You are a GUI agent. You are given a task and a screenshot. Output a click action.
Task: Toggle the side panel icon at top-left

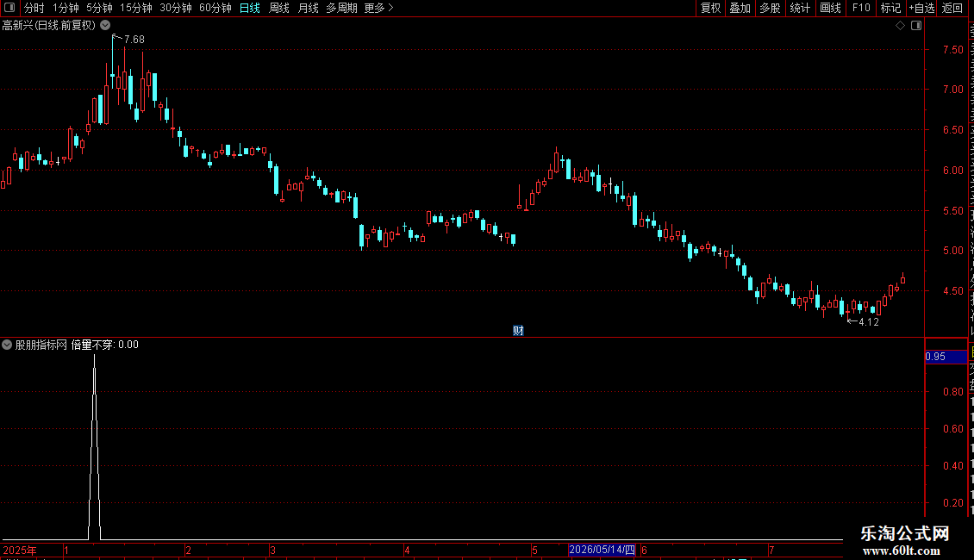[9, 8]
